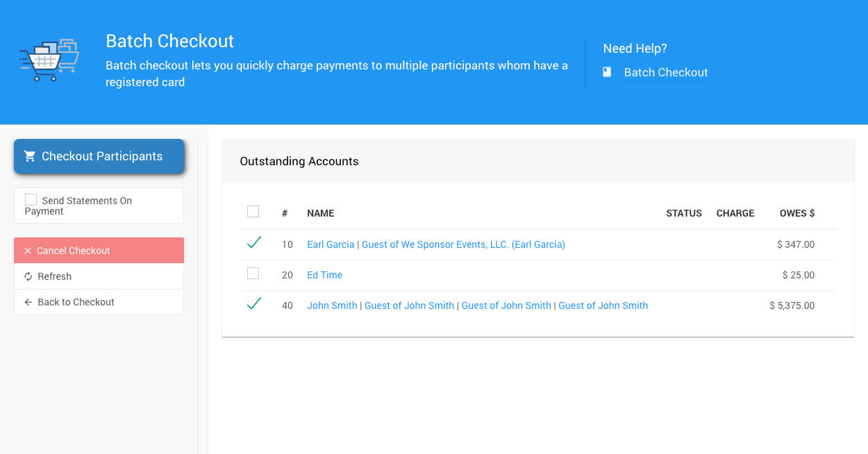Screen dimensions: 868x454
Task: Click the cart icon on Checkout Participants
Action: pyautogui.click(x=29, y=156)
